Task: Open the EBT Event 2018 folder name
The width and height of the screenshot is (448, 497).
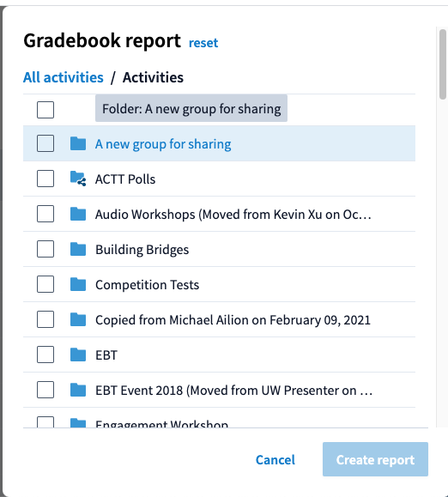Action: click(x=233, y=391)
